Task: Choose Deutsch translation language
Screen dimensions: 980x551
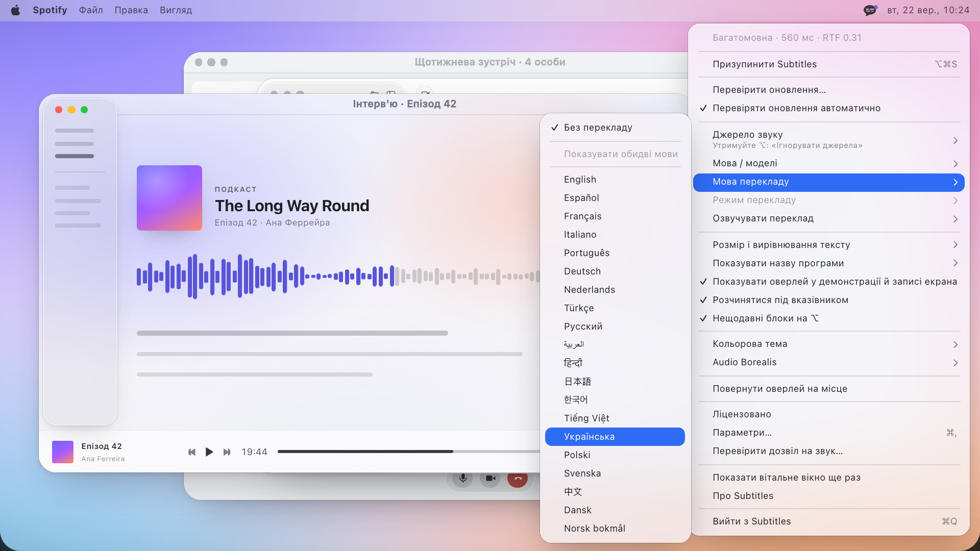Action: coord(615,271)
